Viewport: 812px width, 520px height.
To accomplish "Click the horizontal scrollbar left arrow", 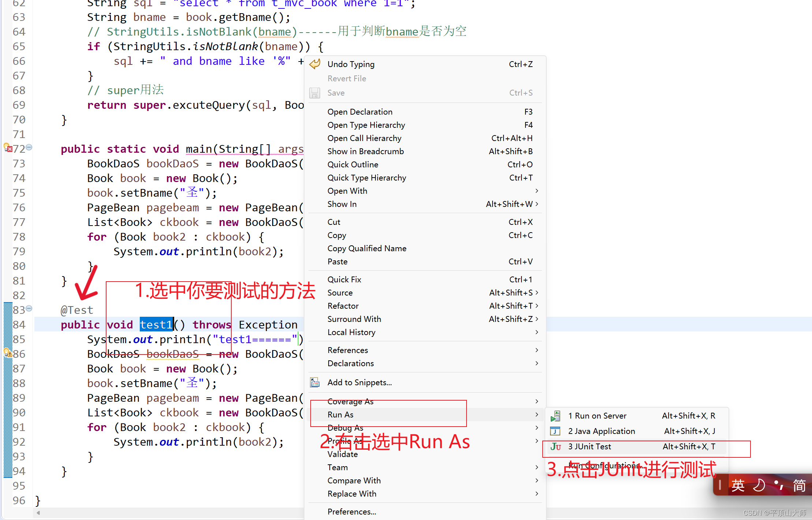I will point(38,513).
